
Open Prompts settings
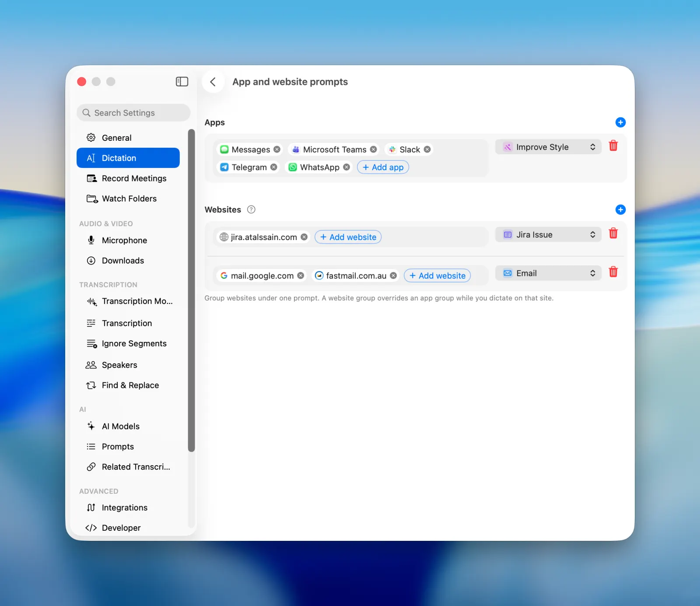click(128, 446)
